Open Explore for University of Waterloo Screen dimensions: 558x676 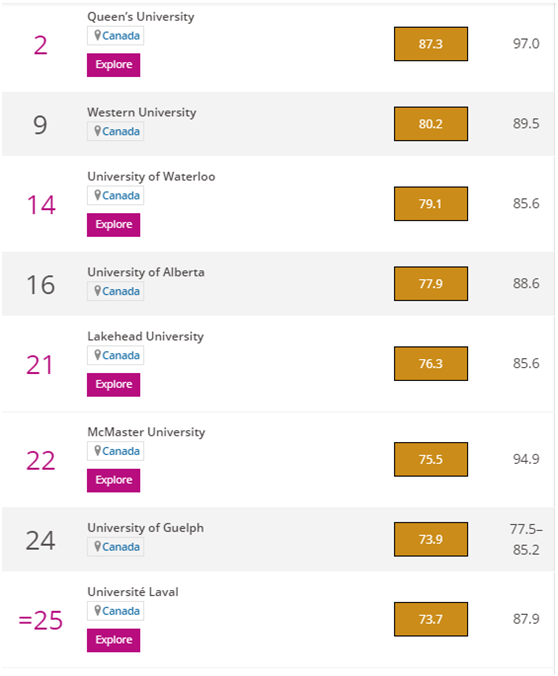(x=113, y=225)
